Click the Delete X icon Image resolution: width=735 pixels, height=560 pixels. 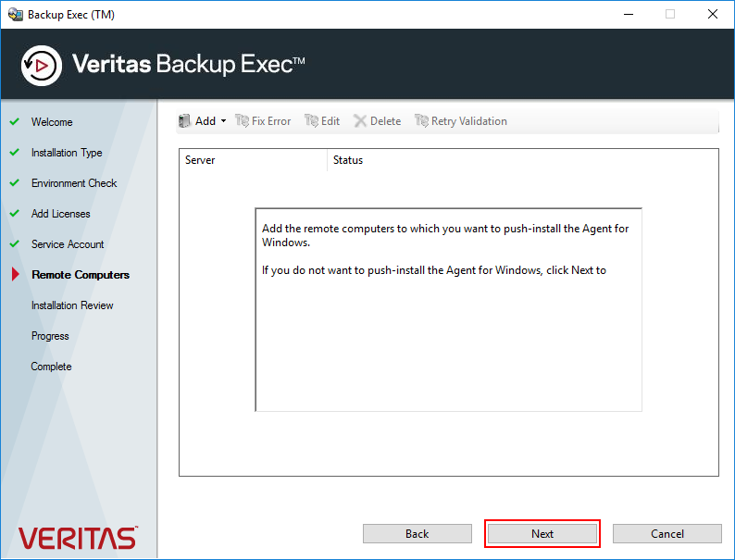pyautogui.click(x=360, y=121)
